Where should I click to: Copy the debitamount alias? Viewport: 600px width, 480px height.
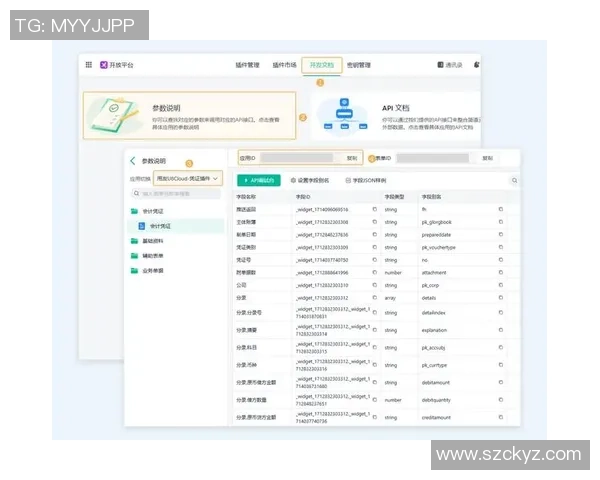(x=501, y=382)
